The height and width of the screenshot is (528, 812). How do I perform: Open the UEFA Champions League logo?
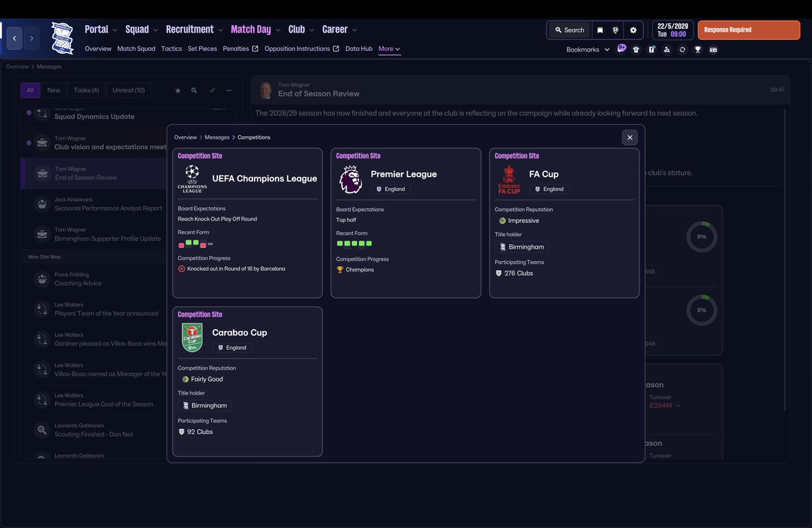tap(192, 179)
